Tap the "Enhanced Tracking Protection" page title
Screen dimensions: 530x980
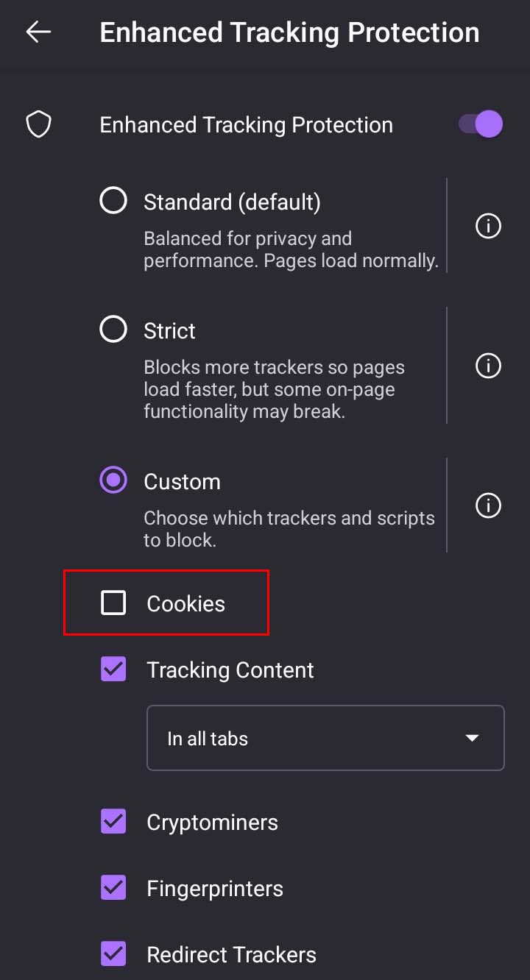tap(289, 32)
